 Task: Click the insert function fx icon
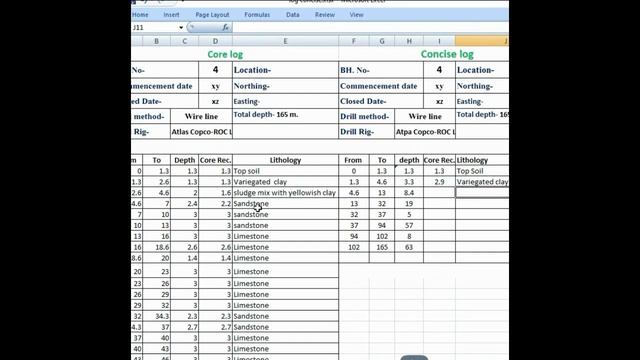[225, 28]
